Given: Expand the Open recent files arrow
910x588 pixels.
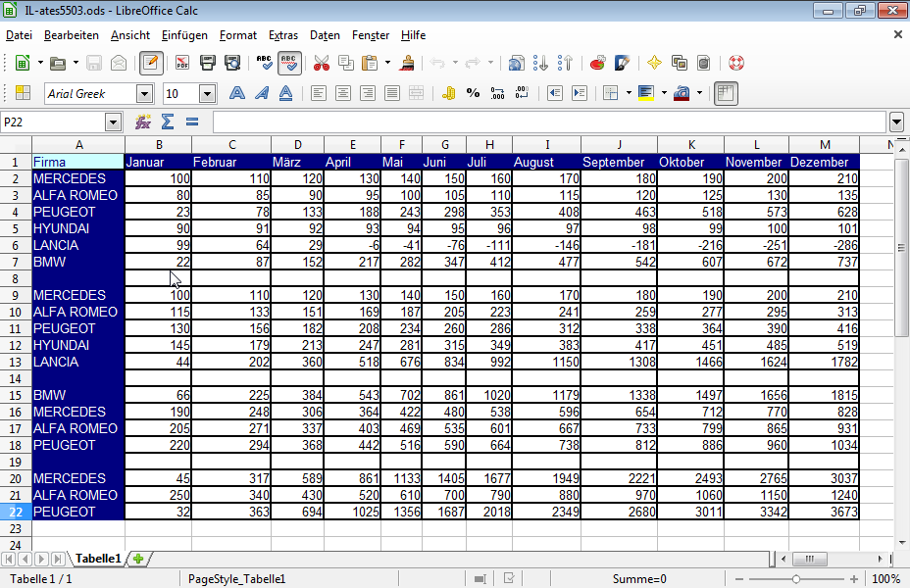Looking at the screenshot, I should (76, 63).
